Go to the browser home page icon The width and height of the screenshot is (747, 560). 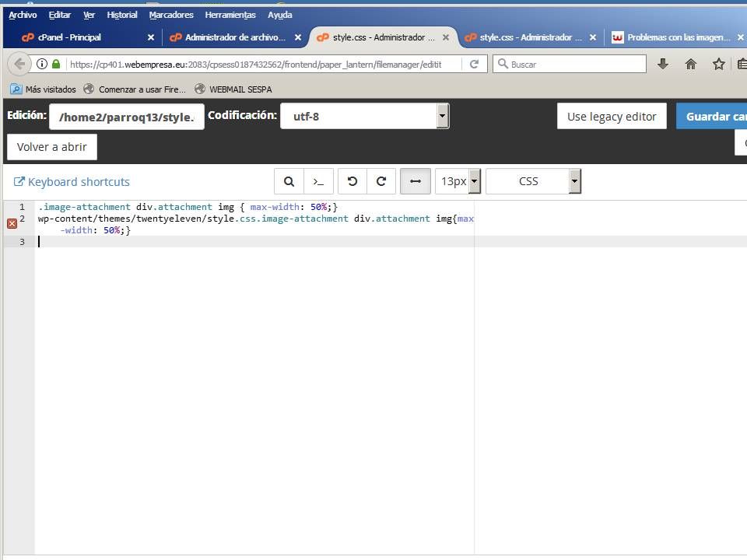click(x=691, y=64)
